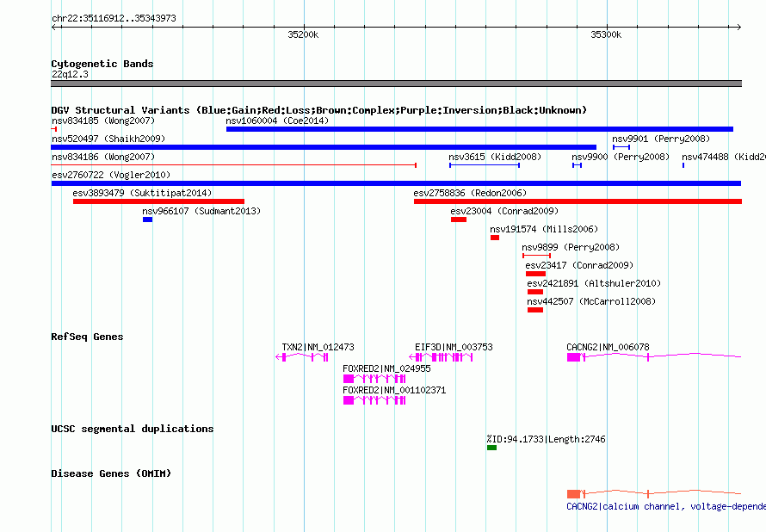Click the CACNG2|NM_006078 label
This screenshot has height=532, width=766.
click(x=608, y=347)
